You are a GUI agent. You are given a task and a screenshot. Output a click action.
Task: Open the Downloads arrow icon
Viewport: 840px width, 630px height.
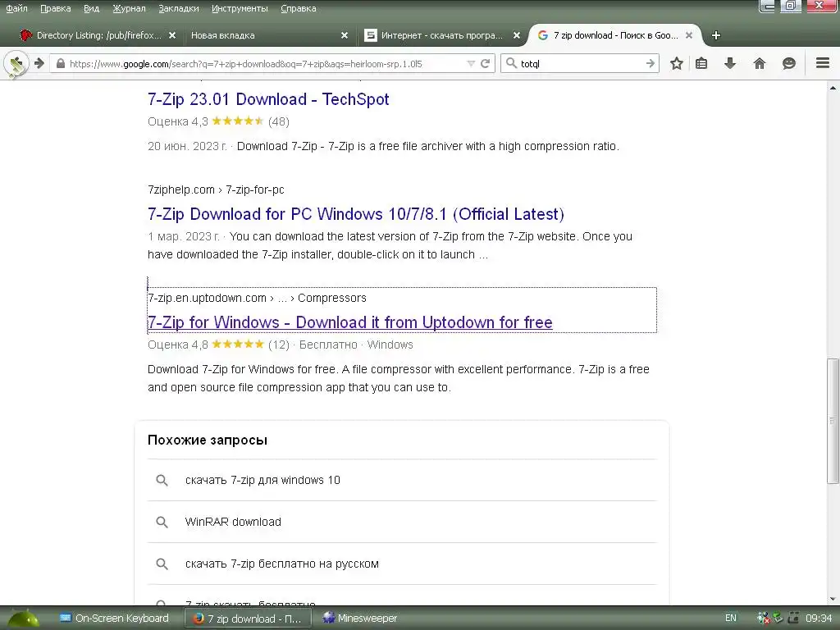729,63
